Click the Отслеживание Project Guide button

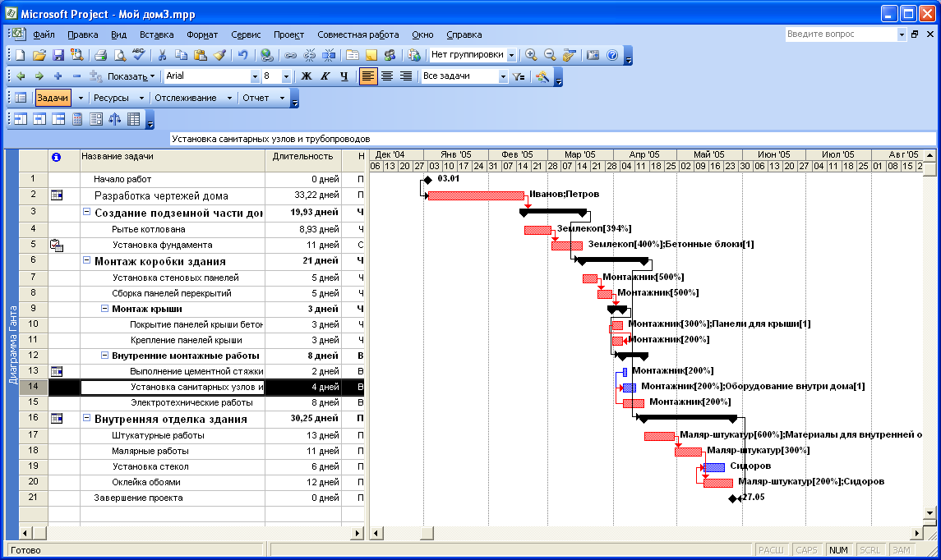coord(186,98)
